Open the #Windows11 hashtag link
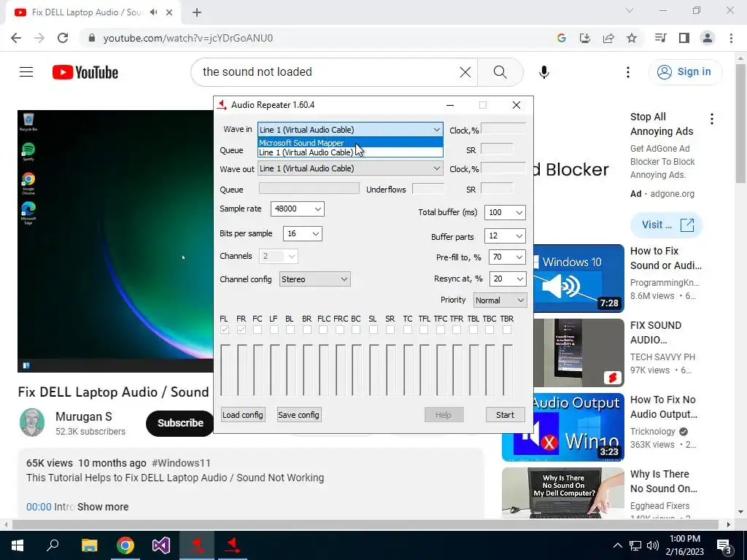 pos(181,463)
